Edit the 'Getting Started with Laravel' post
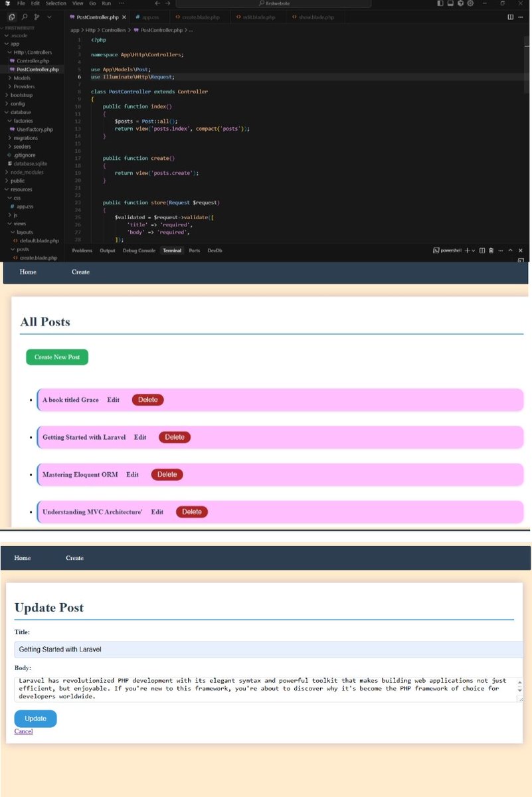Screen dimensions: 532x797 tap(140, 437)
